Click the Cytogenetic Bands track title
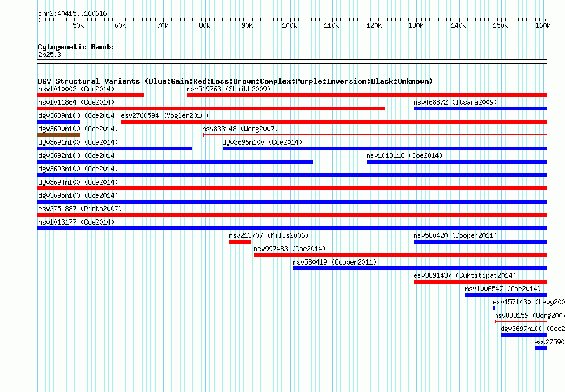The width and height of the screenshot is (565, 392). [76, 47]
